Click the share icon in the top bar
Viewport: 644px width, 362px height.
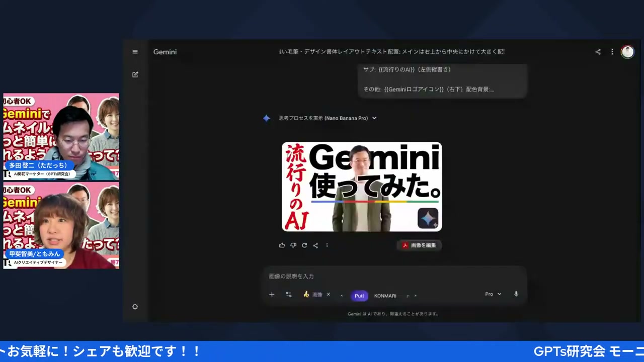point(598,51)
